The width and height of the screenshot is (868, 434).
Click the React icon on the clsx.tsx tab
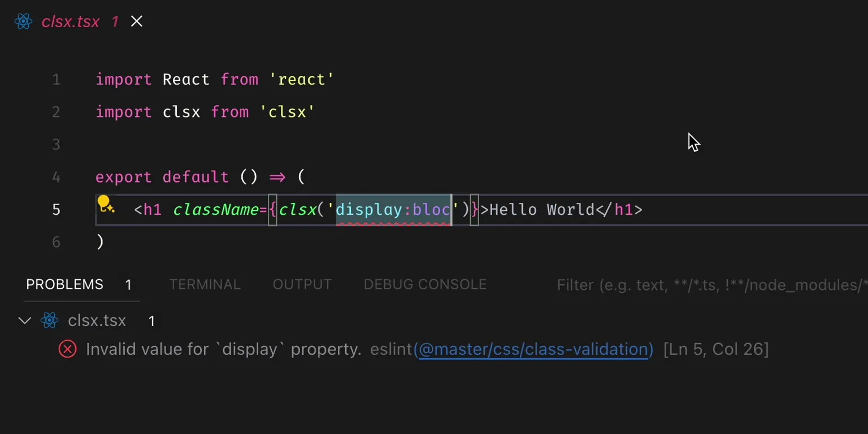click(24, 21)
